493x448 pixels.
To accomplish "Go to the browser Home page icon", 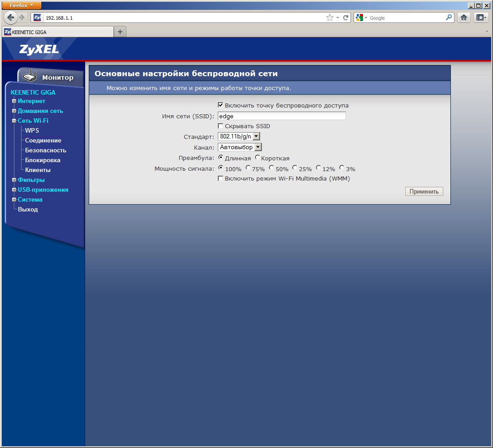I will (464, 17).
